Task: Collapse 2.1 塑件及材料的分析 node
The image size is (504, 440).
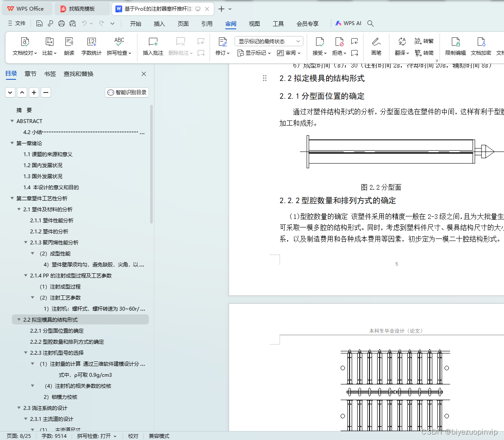Action: [19, 209]
